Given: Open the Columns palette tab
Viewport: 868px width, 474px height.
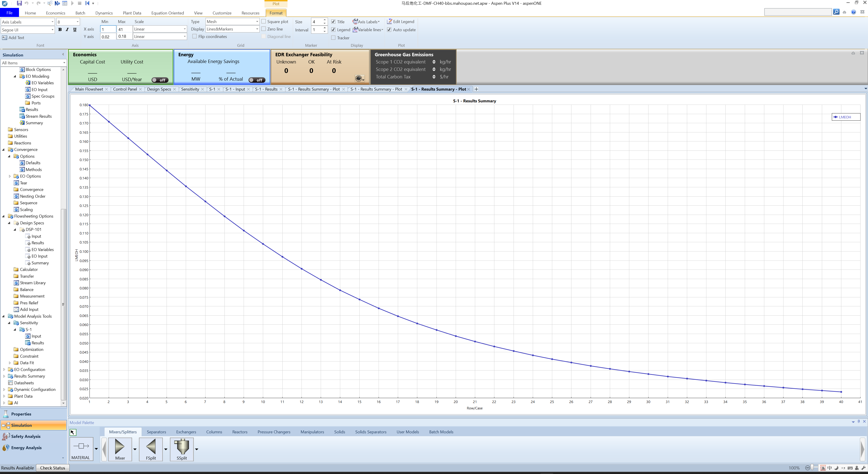Looking at the screenshot, I should (214, 432).
